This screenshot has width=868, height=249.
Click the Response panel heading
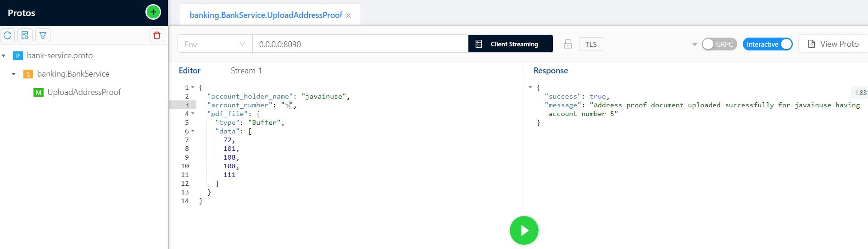tap(551, 71)
